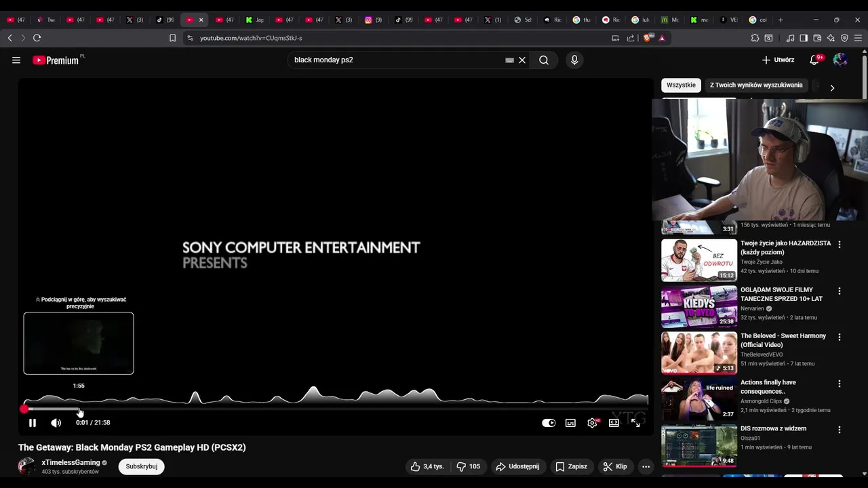Open DIS rozmowa z widzem thumbnail
This screenshot has width=868, height=488.
(x=699, y=445)
